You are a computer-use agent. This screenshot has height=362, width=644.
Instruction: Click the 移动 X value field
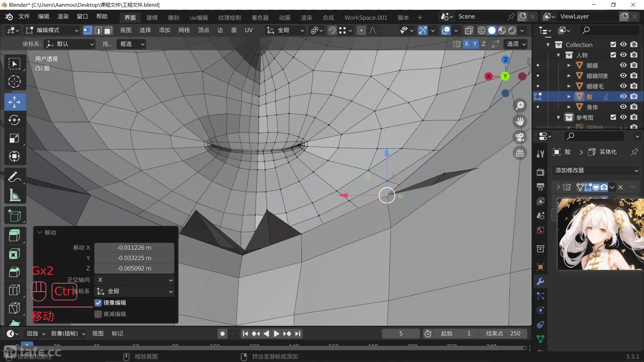click(x=134, y=248)
